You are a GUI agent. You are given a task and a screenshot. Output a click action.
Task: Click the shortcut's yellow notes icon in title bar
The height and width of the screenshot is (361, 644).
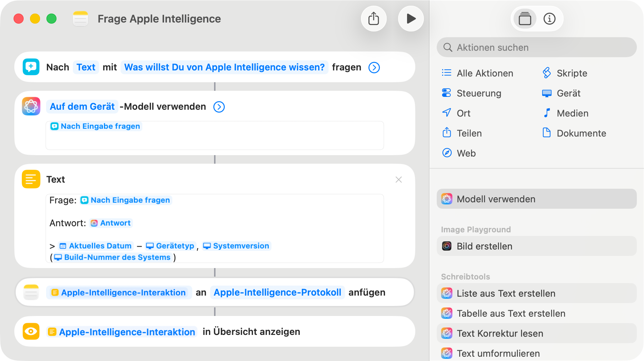(80, 19)
